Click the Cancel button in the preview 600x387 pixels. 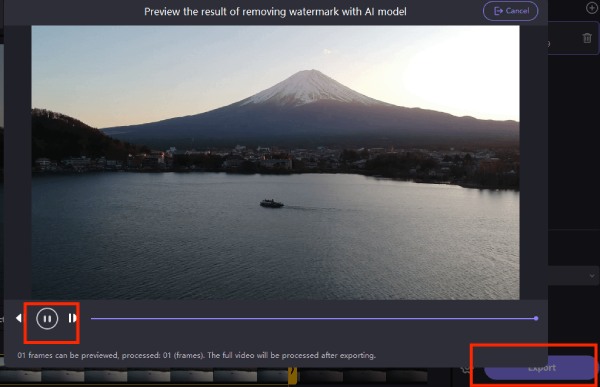pos(510,11)
